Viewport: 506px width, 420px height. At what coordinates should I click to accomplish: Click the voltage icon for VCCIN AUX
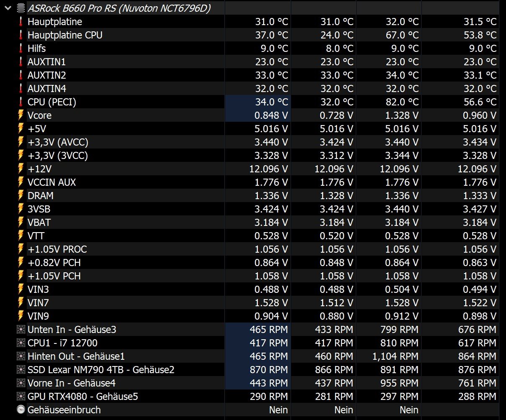(21, 182)
